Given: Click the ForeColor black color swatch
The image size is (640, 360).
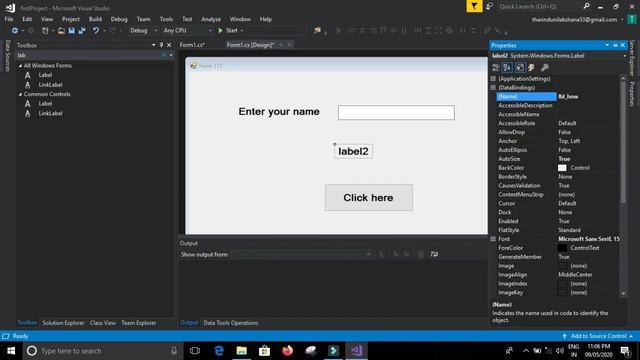Looking at the screenshot, I should 562,248.
